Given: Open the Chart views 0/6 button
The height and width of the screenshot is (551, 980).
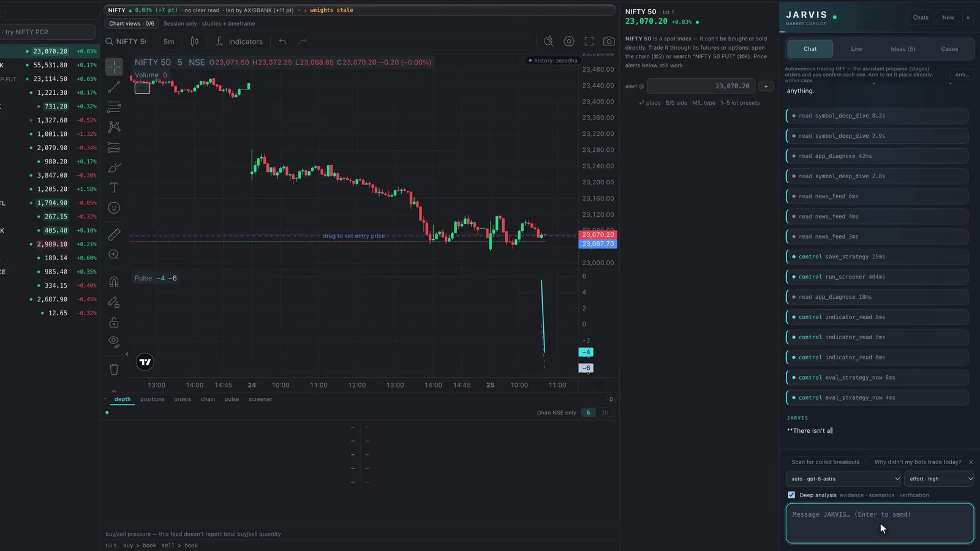Looking at the screenshot, I should pos(132,23).
